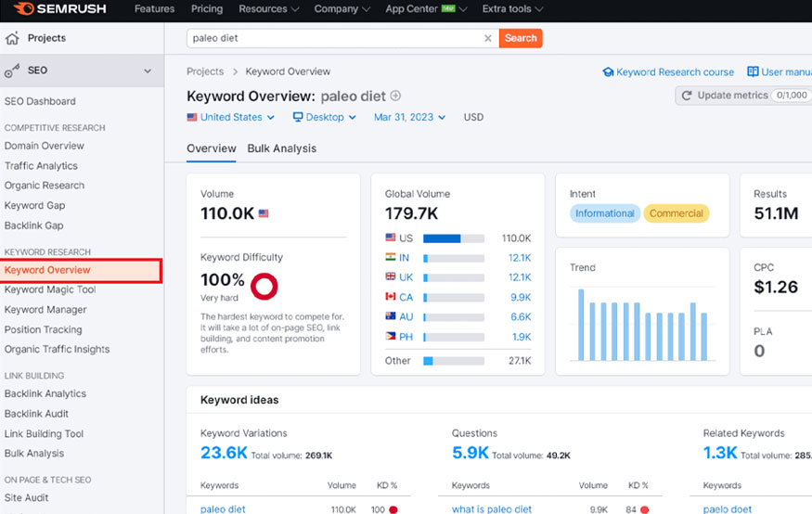The width and height of the screenshot is (812, 514).
Task: Open Keyword Research course graduation cap icon
Action: point(608,72)
